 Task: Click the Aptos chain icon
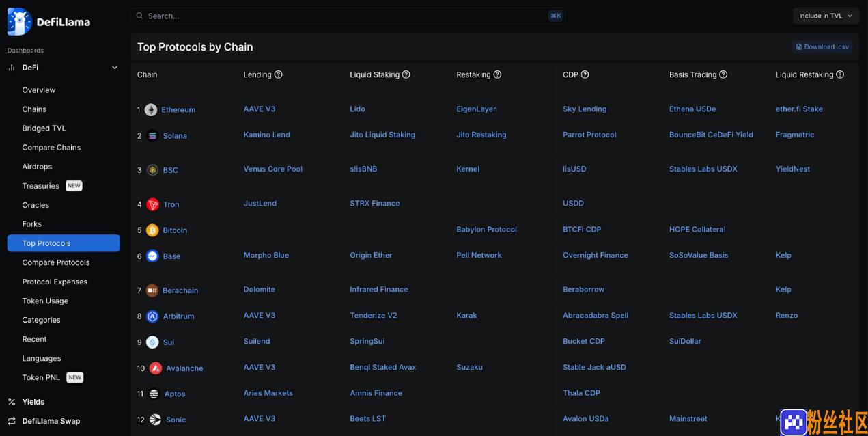(154, 394)
